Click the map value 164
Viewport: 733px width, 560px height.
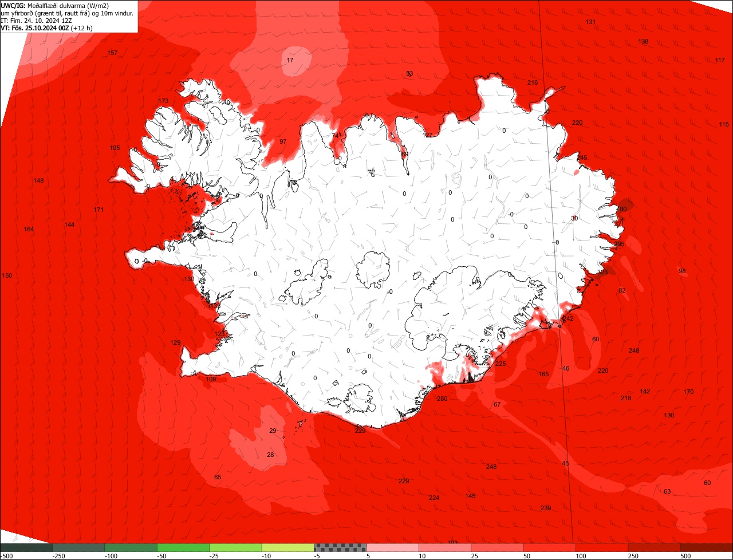29,229
